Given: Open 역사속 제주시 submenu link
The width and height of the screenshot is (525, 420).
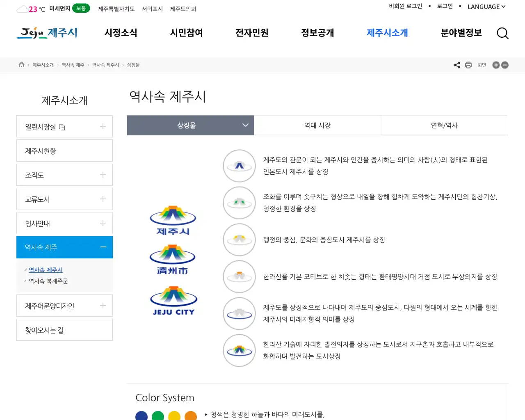Looking at the screenshot, I should [x=46, y=270].
